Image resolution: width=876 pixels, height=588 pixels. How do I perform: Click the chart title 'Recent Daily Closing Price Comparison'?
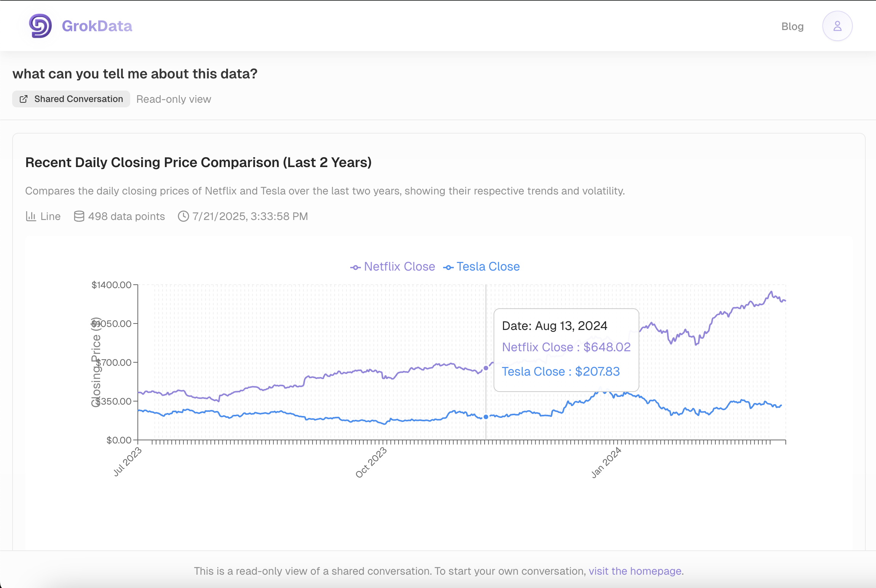click(198, 163)
